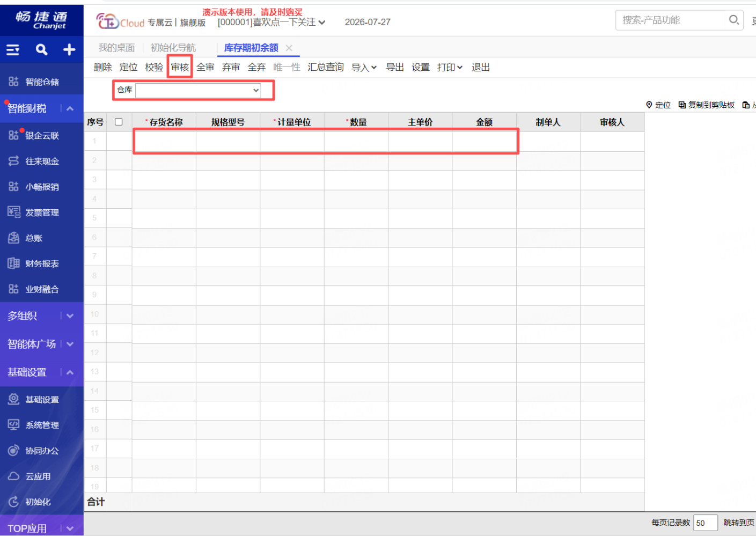Toggle the select-all checkbox in table header
The width and height of the screenshot is (756, 536).
click(x=119, y=122)
